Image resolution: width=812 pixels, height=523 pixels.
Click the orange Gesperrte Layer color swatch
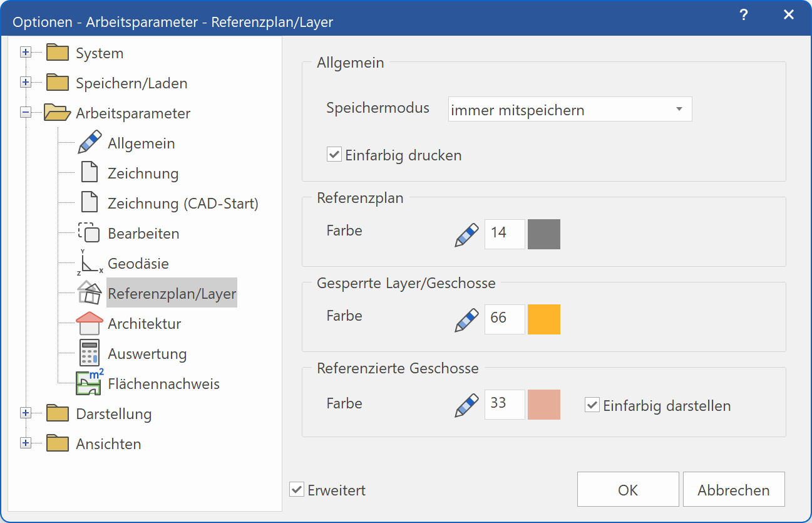[x=543, y=319]
